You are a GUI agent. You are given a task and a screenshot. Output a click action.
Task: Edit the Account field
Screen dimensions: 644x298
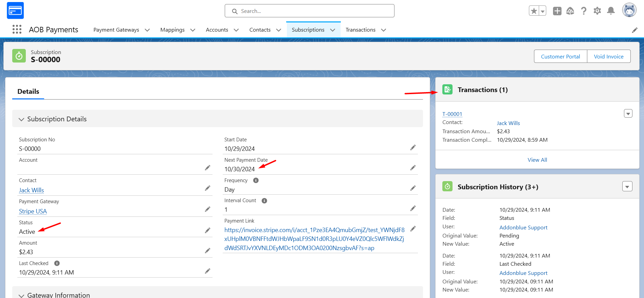tap(207, 168)
